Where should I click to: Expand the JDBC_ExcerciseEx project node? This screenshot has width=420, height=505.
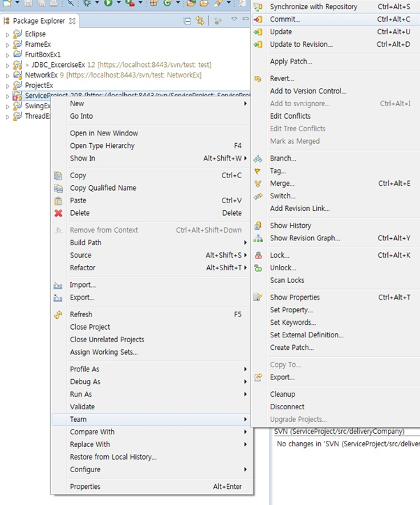pyautogui.click(x=8, y=66)
